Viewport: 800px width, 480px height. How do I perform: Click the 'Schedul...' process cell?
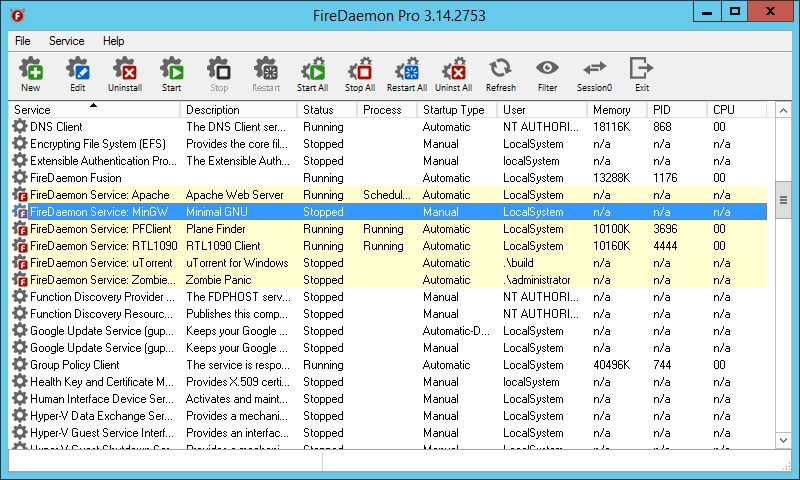click(x=386, y=195)
